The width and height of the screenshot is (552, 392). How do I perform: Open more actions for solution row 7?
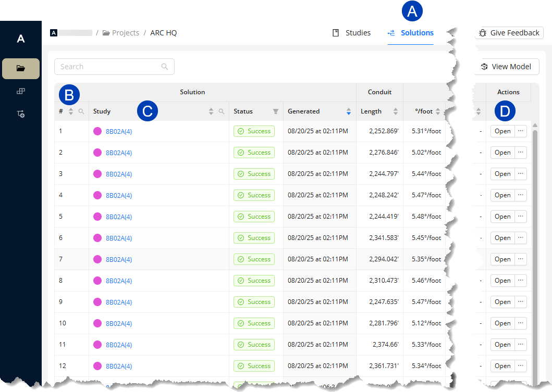[x=521, y=259]
